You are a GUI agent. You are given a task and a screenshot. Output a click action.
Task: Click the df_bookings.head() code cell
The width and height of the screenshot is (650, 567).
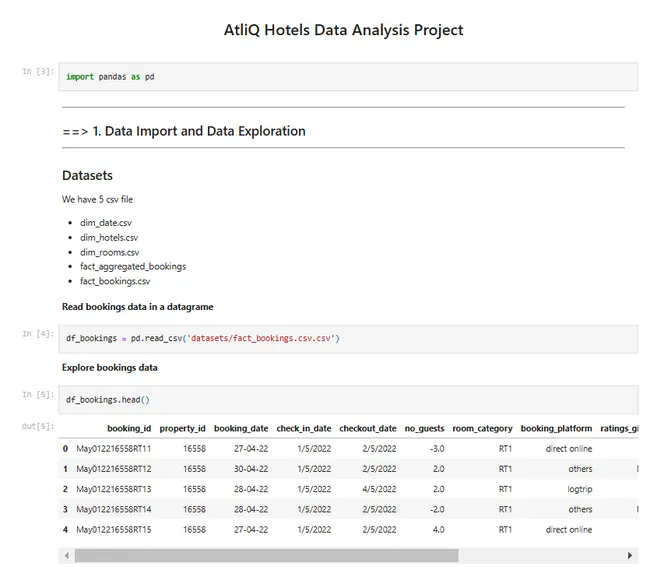pos(348,400)
